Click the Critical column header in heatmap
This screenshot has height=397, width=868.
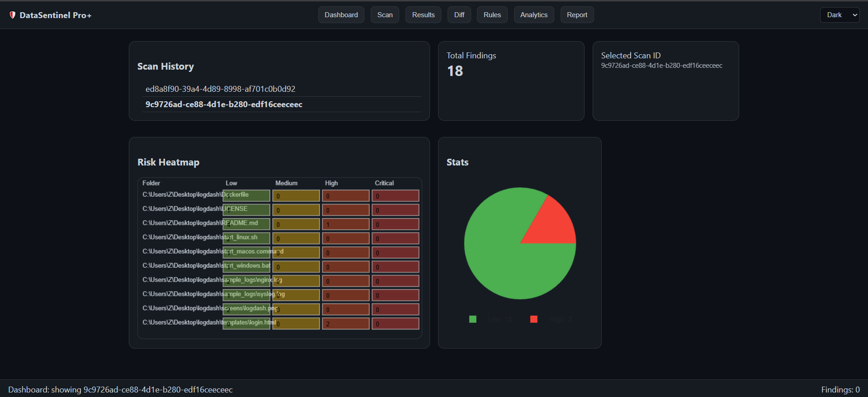[384, 183]
